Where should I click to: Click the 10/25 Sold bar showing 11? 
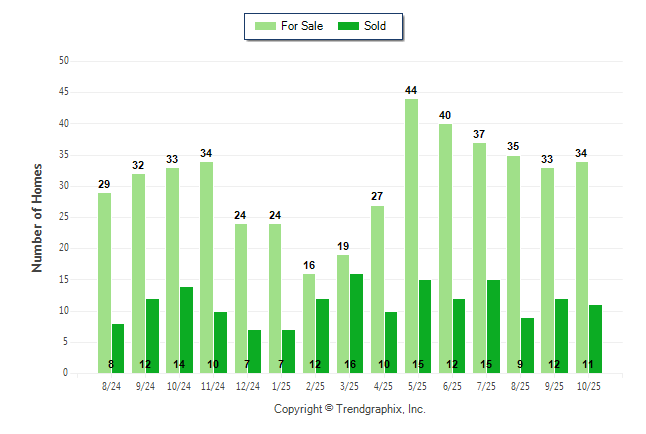[596, 339]
